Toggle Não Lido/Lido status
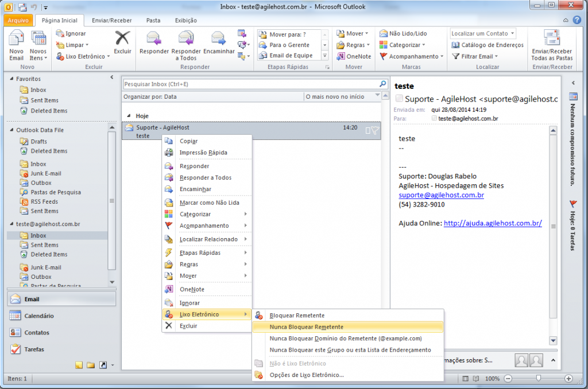Image resolution: width=588 pixels, height=389 pixels. point(403,33)
